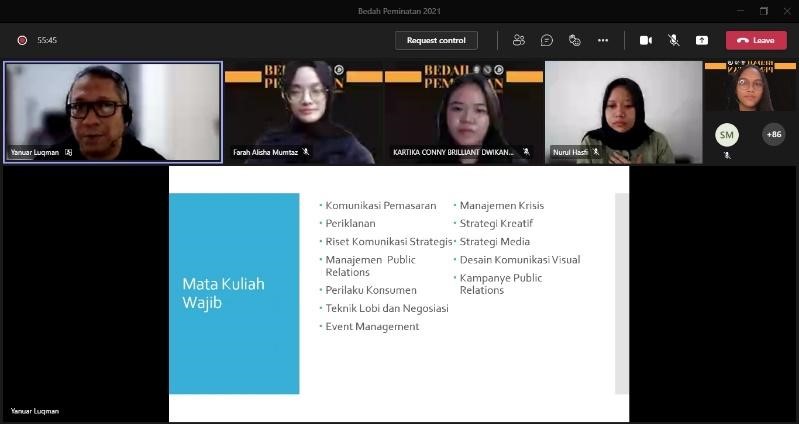
Task: Restore down the Teams meeting window
Action: pos(764,11)
